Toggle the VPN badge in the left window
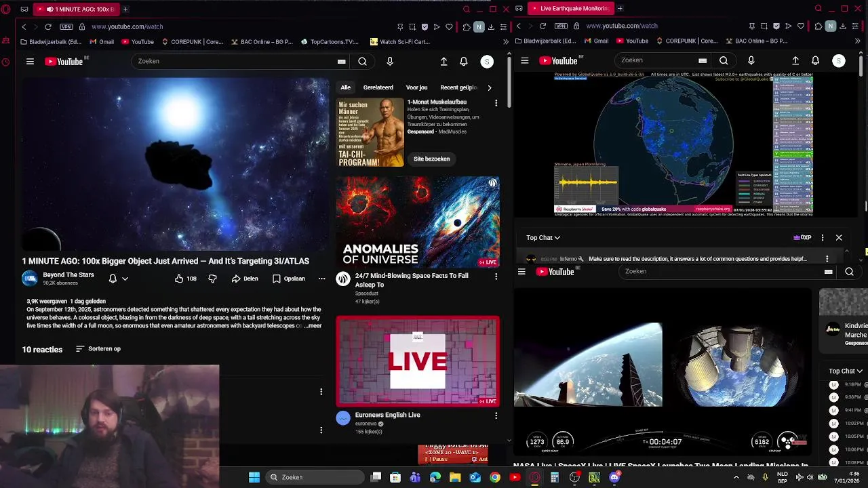This screenshot has width=868, height=488. pos(66,26)
